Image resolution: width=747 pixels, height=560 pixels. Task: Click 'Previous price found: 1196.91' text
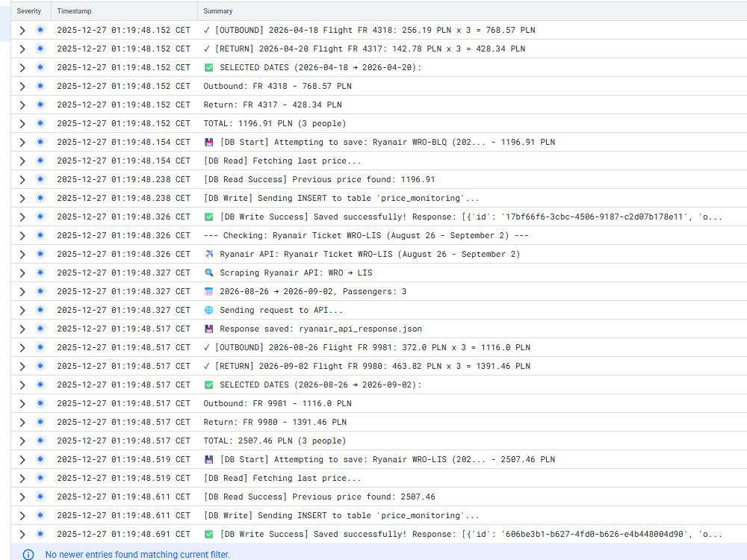(x=364, y=179)
